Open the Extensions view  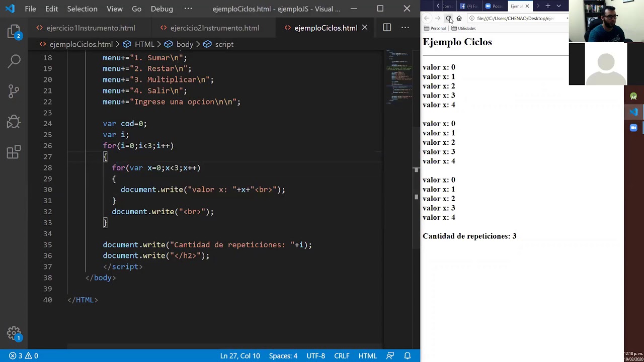[x=14, y=151]
